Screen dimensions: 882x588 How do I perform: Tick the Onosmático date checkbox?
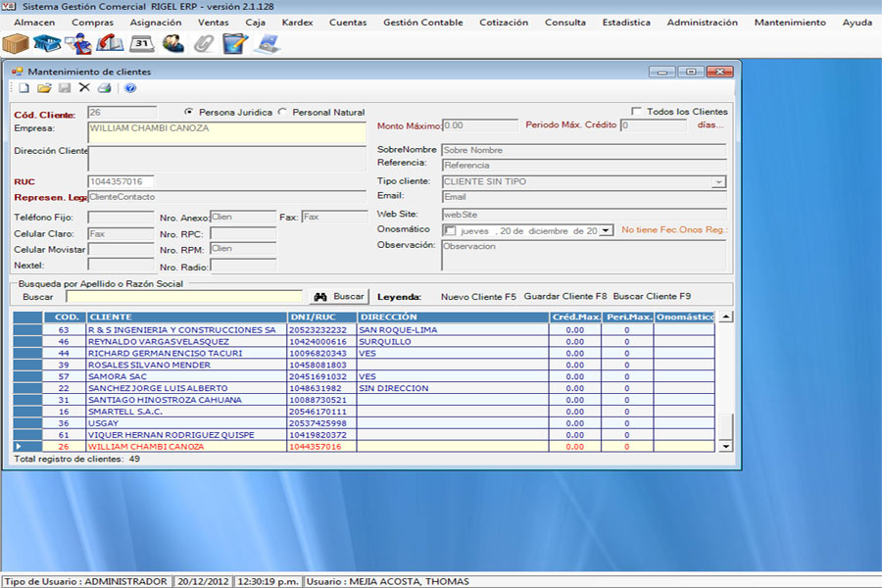(x=450, y=230)
